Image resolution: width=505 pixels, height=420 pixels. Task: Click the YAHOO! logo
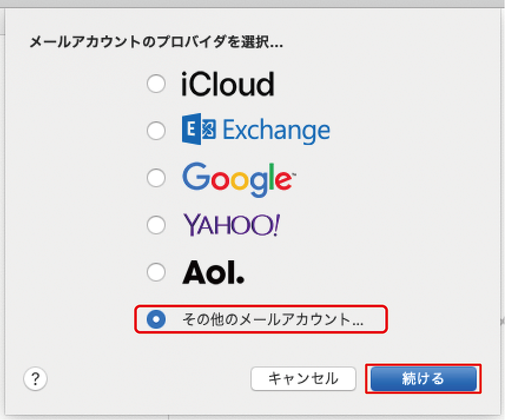[232, 225]
